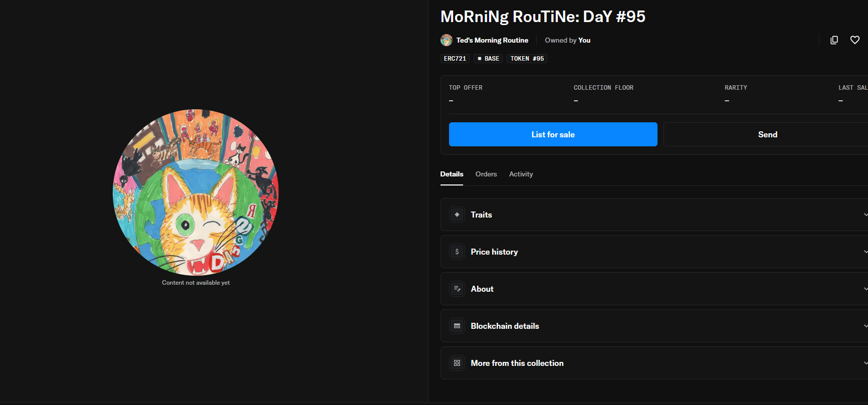Click the copy link icon
This screenshot has height=405, width=868.
tap(834, 40)
